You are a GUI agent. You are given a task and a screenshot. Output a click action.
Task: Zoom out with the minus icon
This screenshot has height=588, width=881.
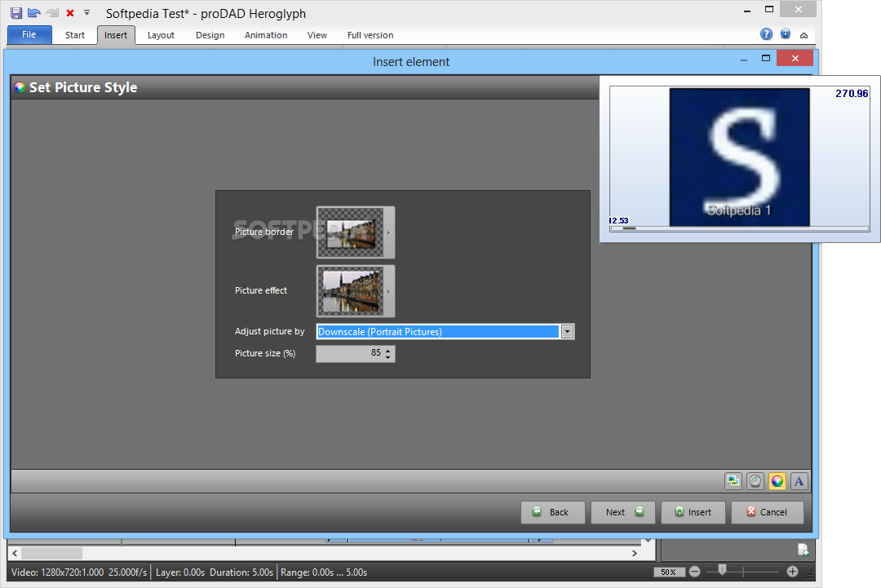tap(694, 572)
